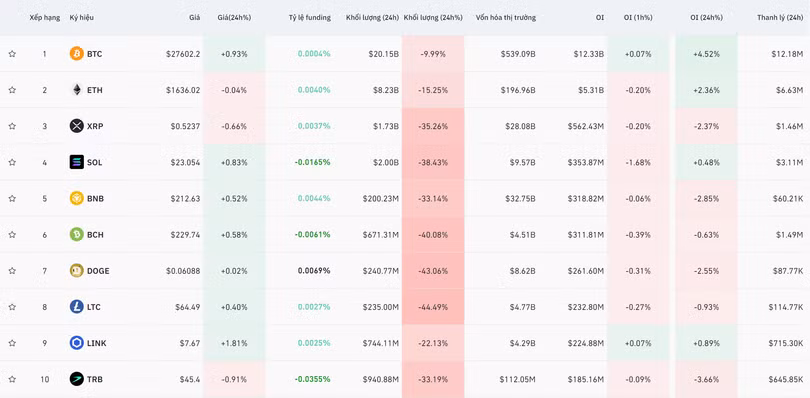Open the XRP symbol link

click(95, 126)
